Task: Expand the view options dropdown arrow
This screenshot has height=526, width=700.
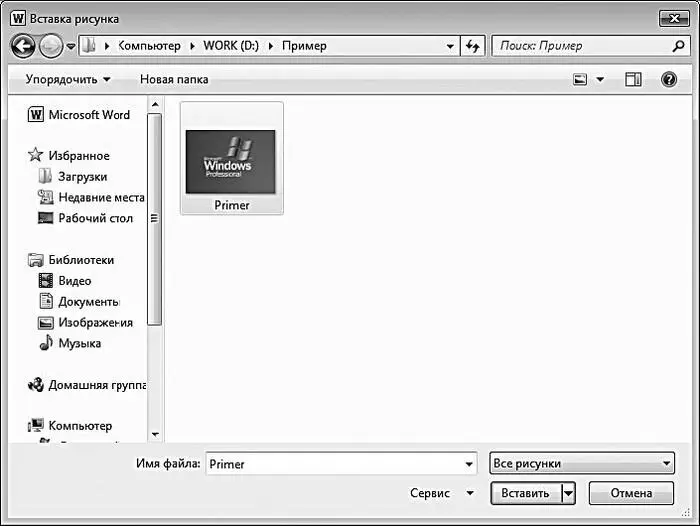Action: point(600,79)
